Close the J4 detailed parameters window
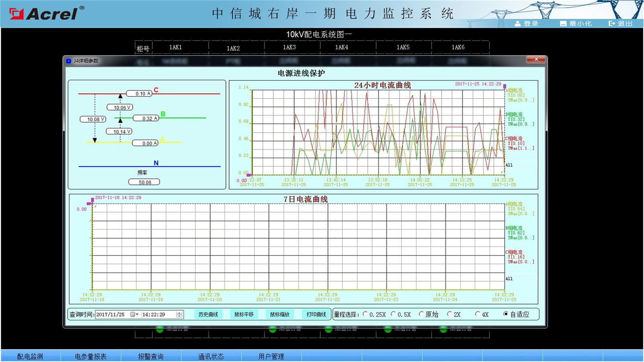Image resolution: width=644 pixels, height=362 pixels. point(536,59)
